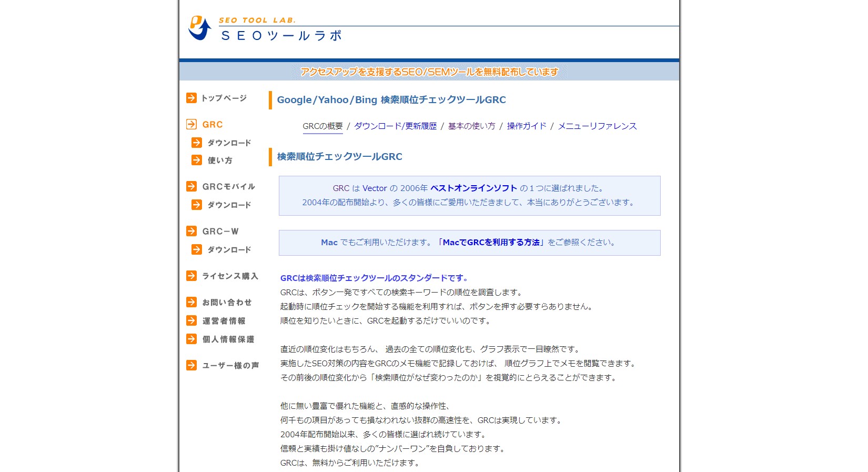Click line GRCは、無料からご利用いただけます。
The height and width of the screenshot is (472, 868).
pyautogui.click(x=350, y=463)
